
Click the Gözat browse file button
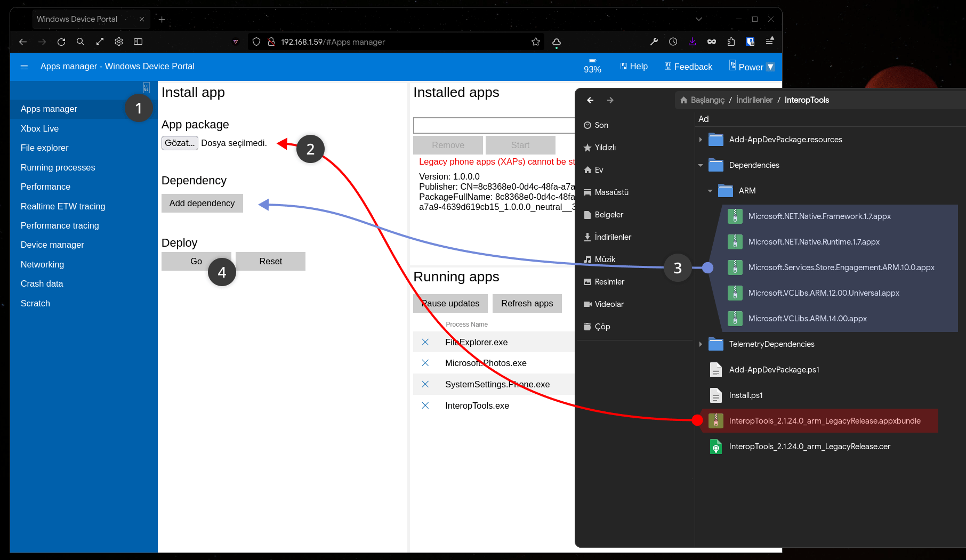click(180, 143)
